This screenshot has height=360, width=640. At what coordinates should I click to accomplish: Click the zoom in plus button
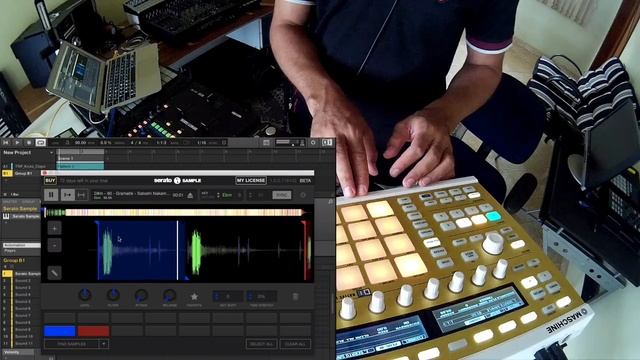tap(54, 228)
